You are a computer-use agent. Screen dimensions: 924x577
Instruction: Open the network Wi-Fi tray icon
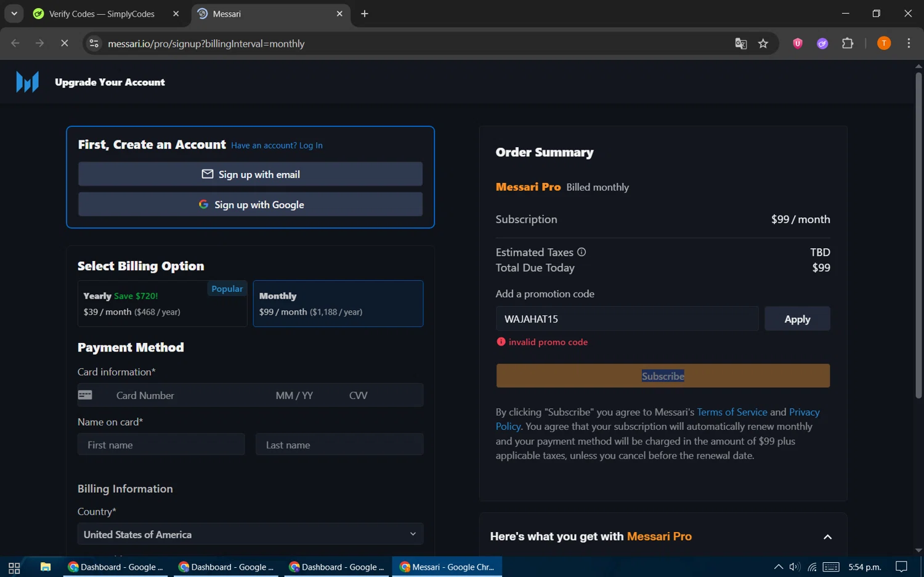click(x=813, y=567)
